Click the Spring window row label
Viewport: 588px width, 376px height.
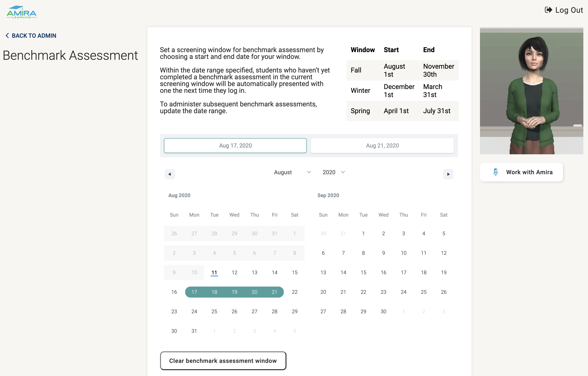[360, 111]
